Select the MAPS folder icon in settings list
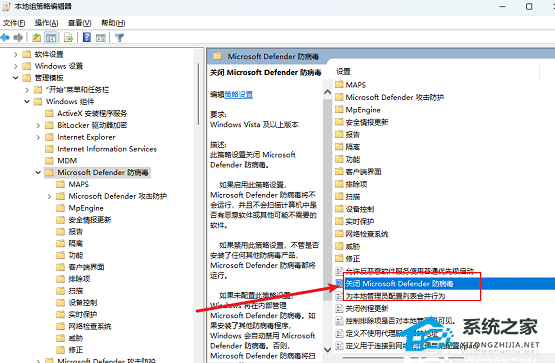555x363 pixels. 339,85
